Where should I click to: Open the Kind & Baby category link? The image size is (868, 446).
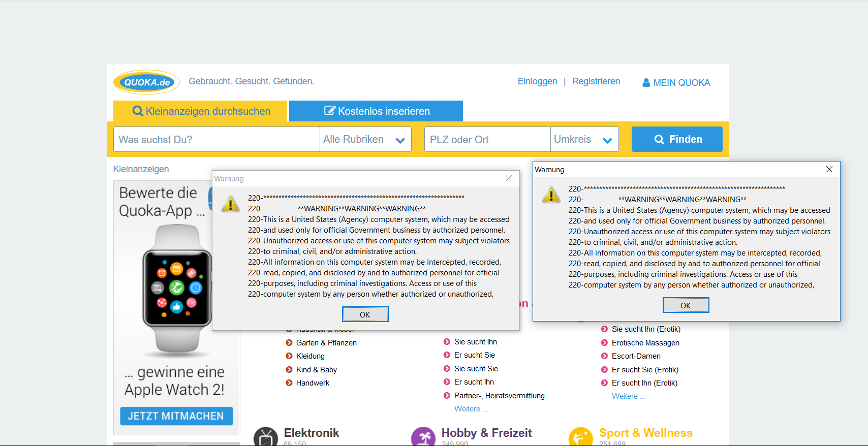317,370
